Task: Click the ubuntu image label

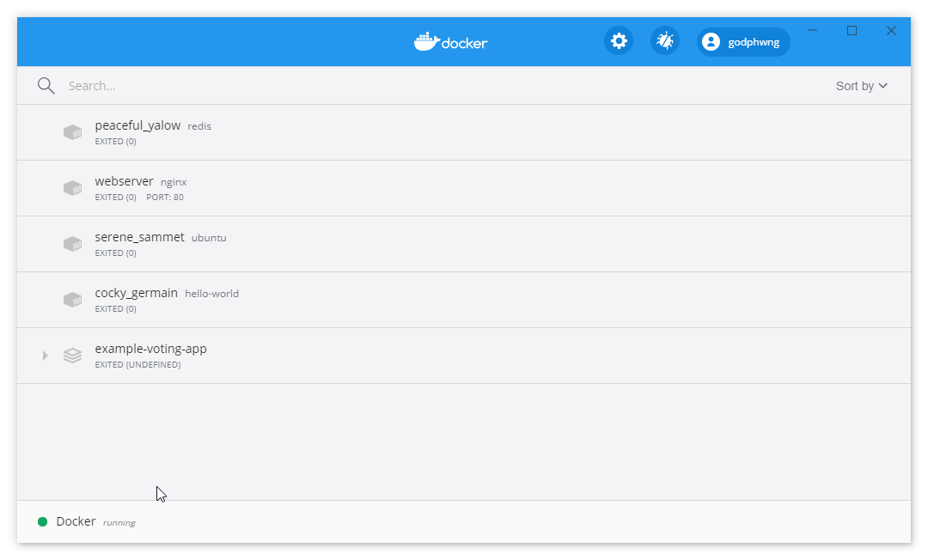Action: tap(209, 238)
